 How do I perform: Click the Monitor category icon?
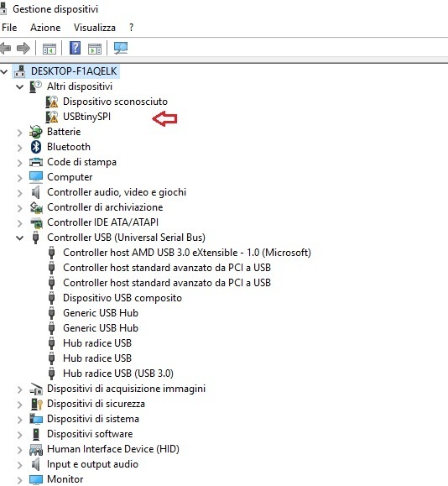click(x=35, y=479)
